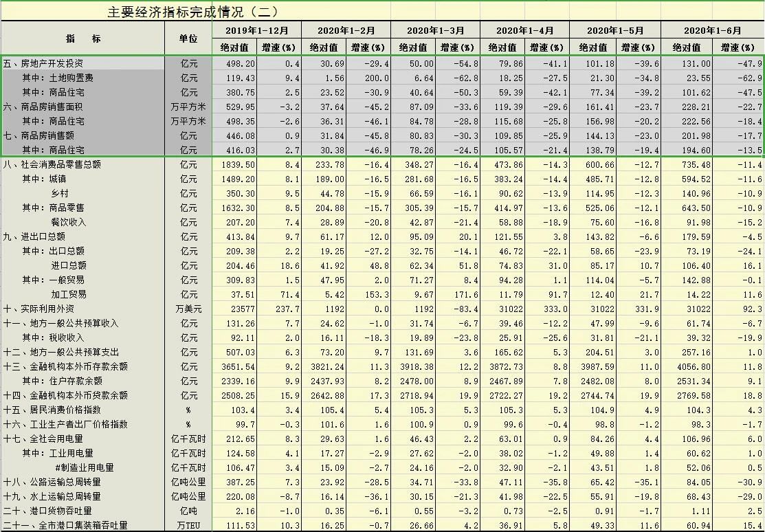
Task: Click row label 其中：工业用电量
Action: click(58, 453)
